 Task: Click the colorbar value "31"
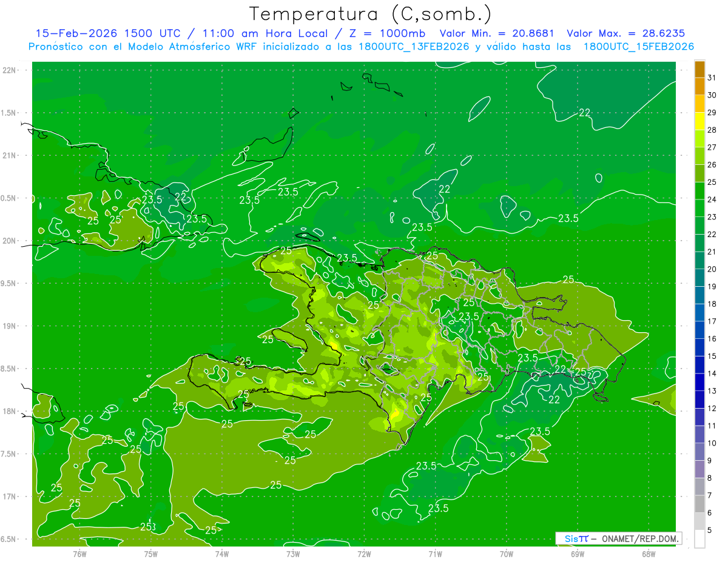click(x=712, y=78)
